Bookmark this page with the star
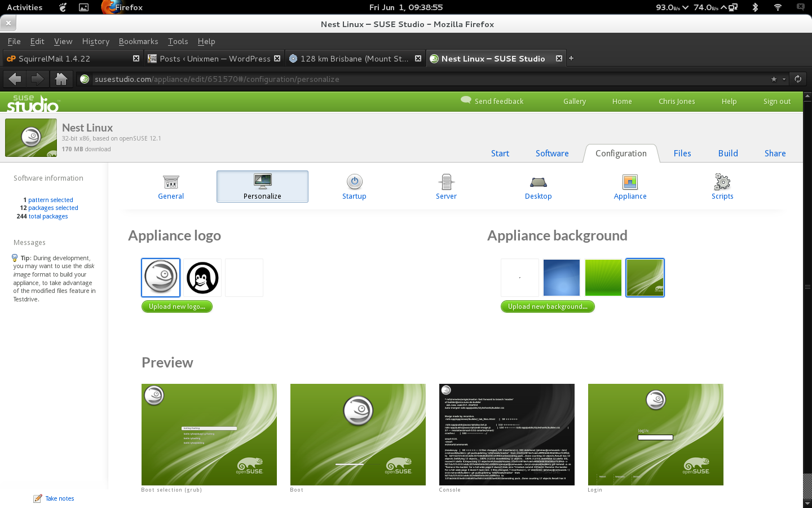812x508 pixels. [774, 79]
